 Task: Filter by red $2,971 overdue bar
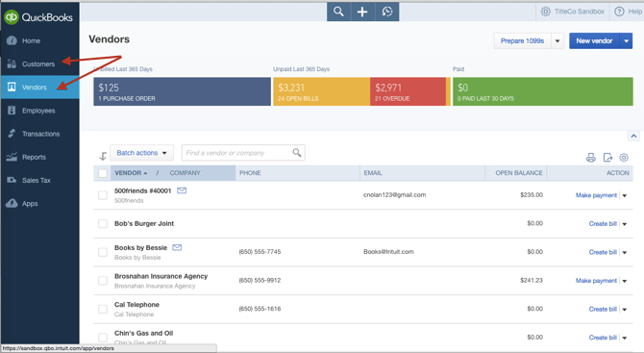(x=408, y=91)
